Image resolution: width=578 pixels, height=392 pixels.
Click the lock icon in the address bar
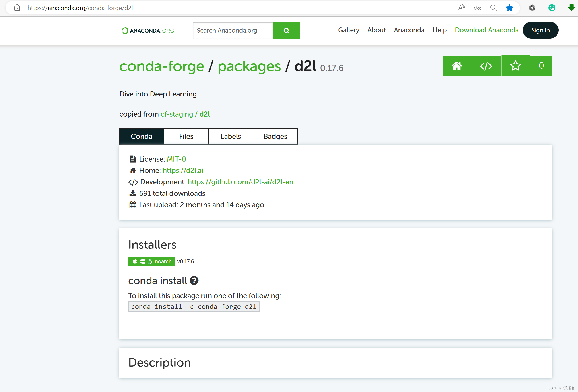[x=17, y=8]
